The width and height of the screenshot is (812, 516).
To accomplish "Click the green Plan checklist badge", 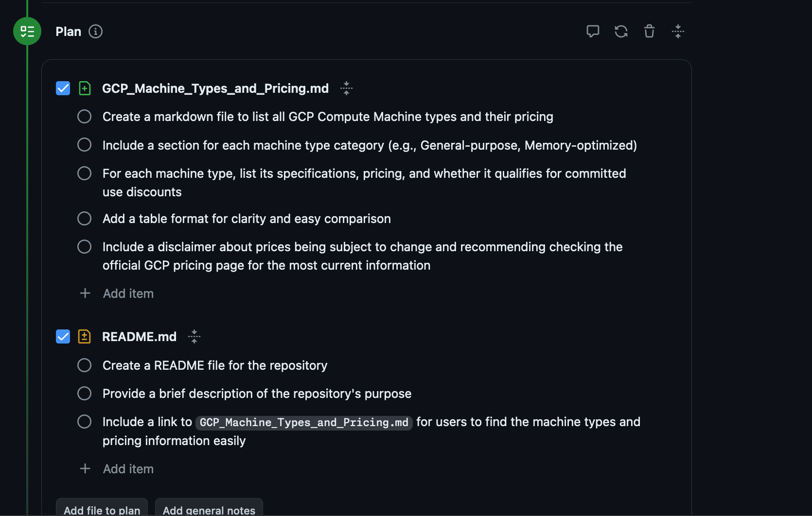I will click(x=27, y=31).
